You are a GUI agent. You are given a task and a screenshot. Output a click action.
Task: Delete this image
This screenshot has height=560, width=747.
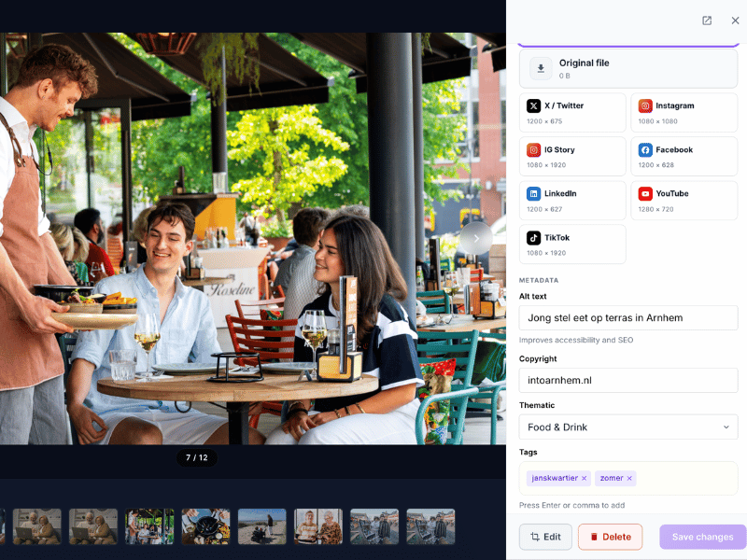(x=611, y=537)
